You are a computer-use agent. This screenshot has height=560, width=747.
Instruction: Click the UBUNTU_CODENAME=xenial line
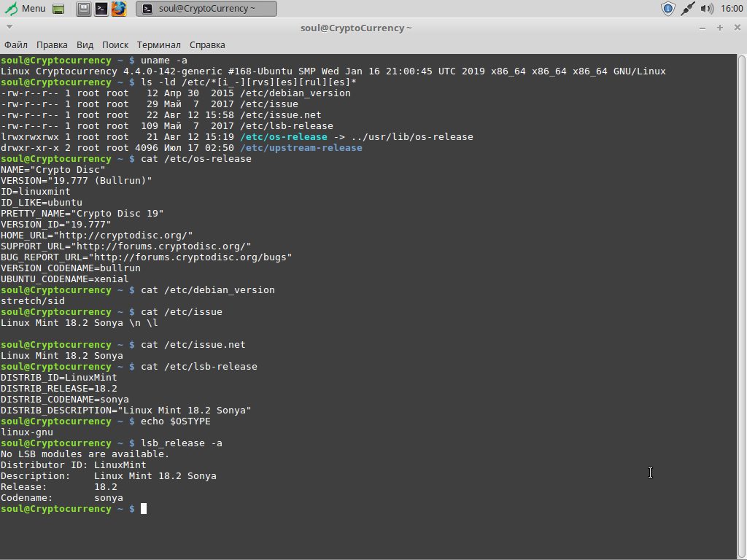tap(65, 279)
